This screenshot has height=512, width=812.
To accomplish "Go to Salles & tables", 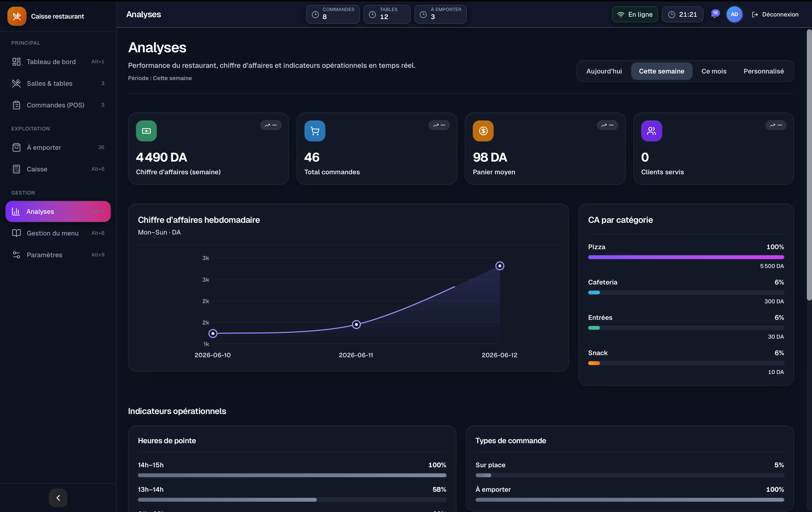I will 58,83.
